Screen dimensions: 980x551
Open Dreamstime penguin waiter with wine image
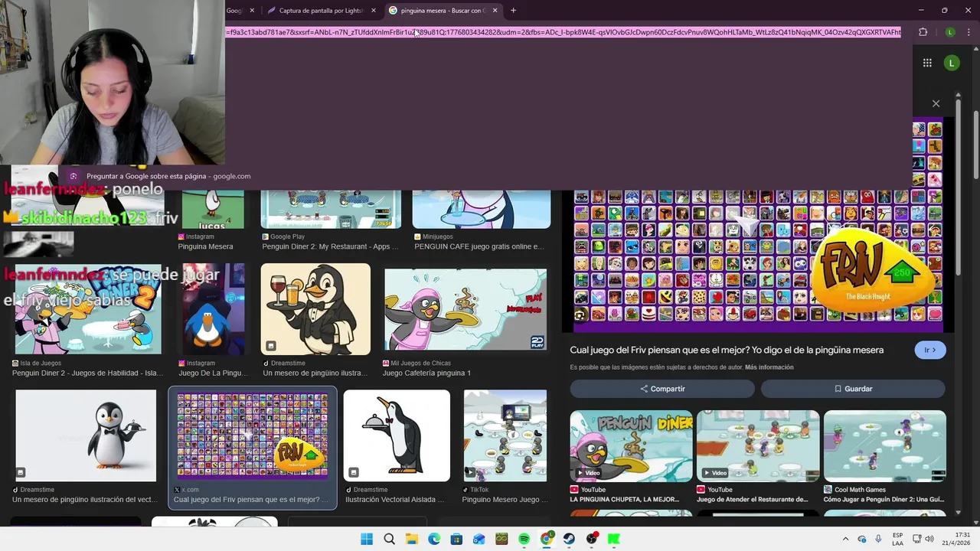coord(315,309)
